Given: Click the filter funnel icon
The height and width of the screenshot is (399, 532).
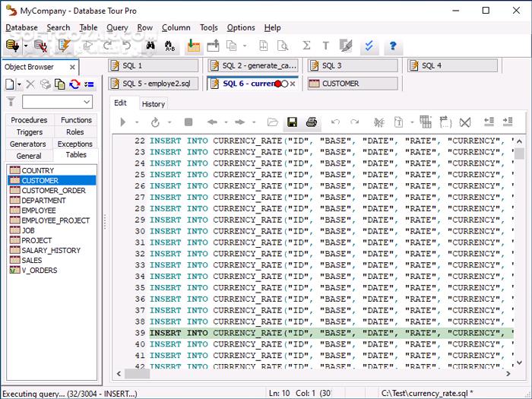Looking at the screenshot, I should click(11, 101).
